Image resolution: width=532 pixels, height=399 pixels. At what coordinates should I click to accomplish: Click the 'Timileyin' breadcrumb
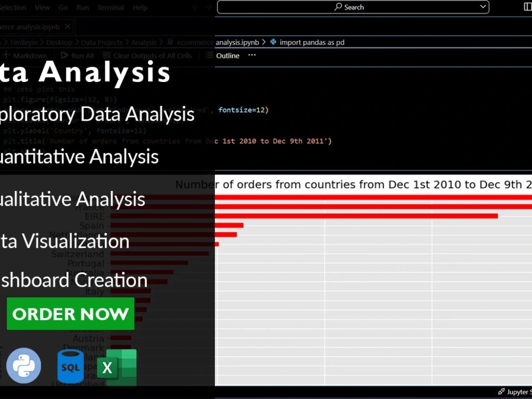tap(23, 43)
